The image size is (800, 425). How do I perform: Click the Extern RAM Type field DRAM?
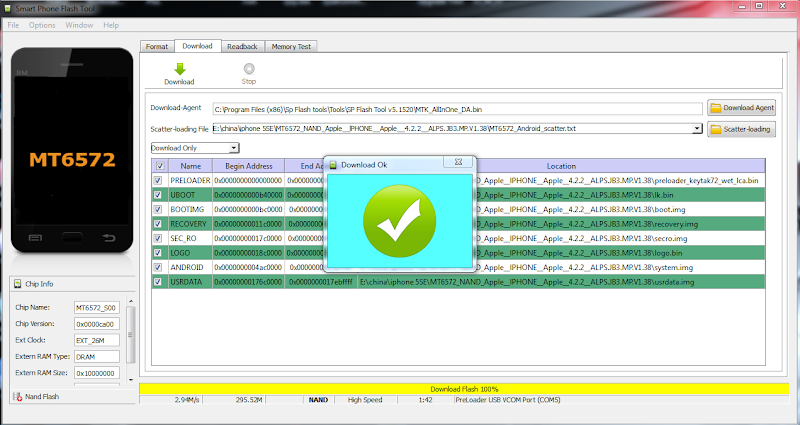97,357
